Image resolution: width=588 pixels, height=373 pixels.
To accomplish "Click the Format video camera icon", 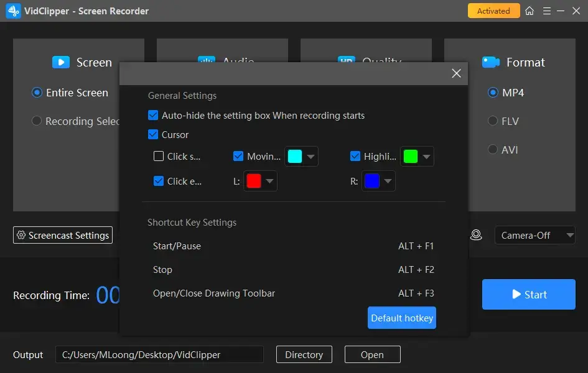I will tap(491, 62).
